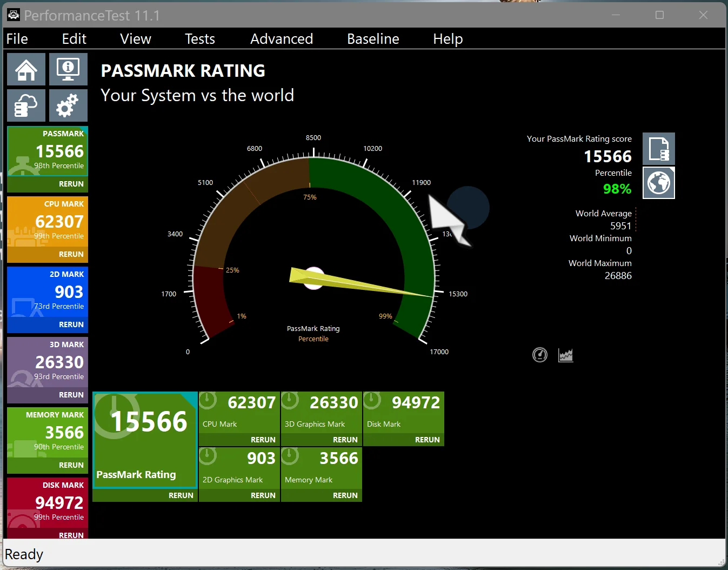The image size is (728, 570).
Task: Click the 3D Graphics Mark 26330 tile
Action: click(322, 412)
